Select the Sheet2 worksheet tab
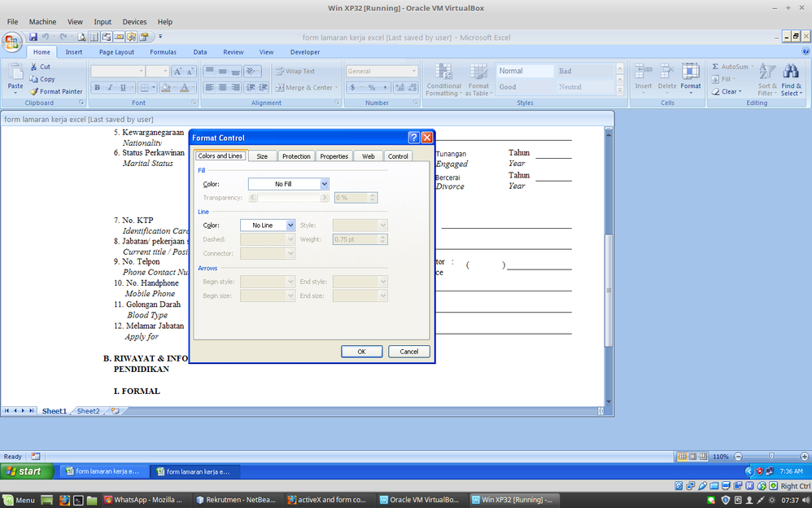812x508 pixels. 88,411
